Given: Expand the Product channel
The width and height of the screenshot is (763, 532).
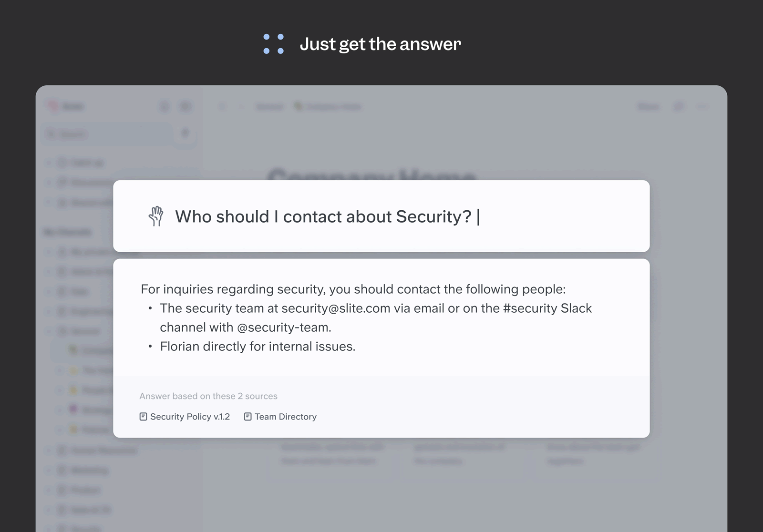Looking at the screenshot, I should 49,490.
